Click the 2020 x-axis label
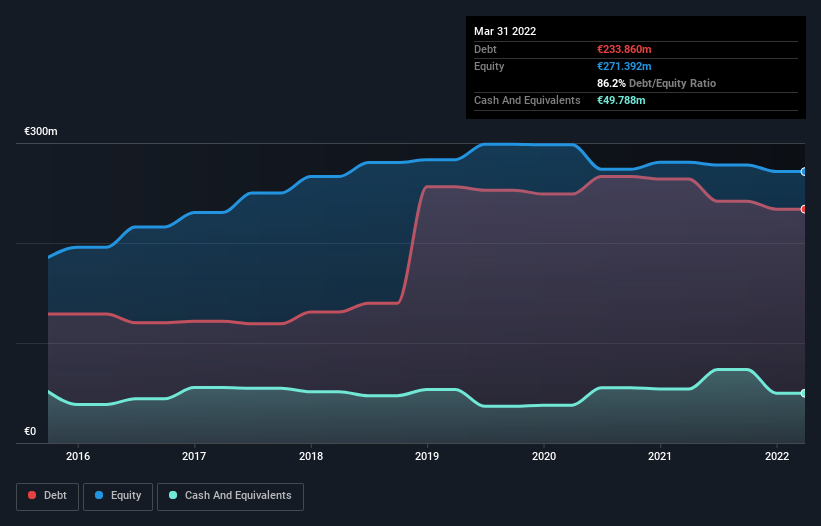821x526 pixels. (544, 456)
